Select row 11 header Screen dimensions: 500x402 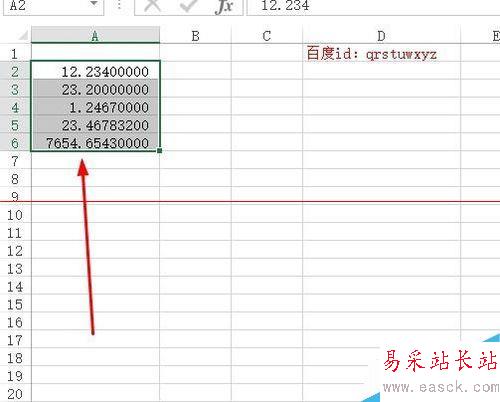(15, 233)
